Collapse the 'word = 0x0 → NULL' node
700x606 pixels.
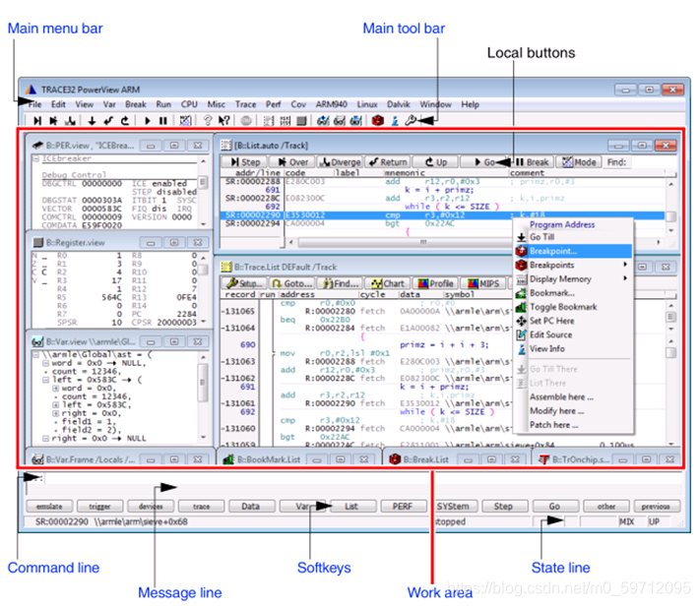pos(45,363)
